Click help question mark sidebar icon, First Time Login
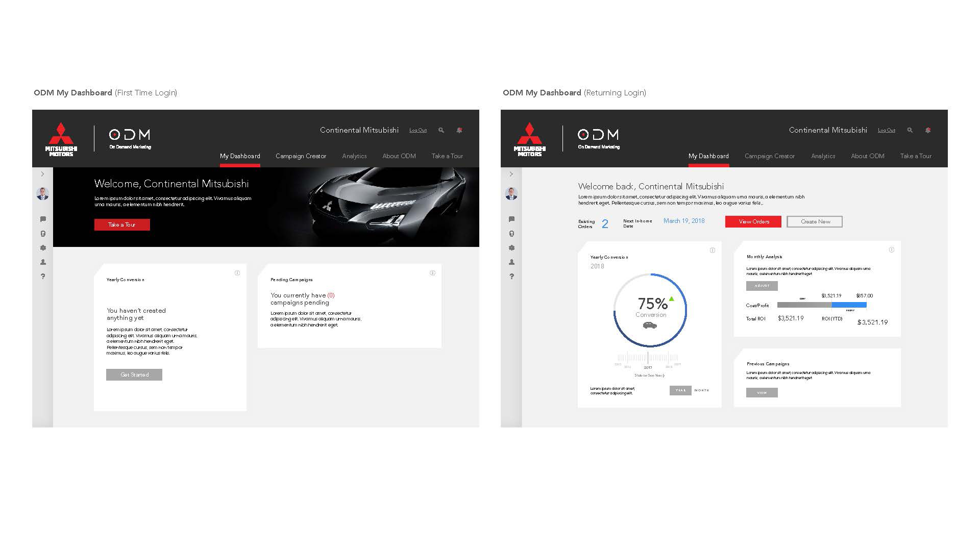 [x=43, y=277]
